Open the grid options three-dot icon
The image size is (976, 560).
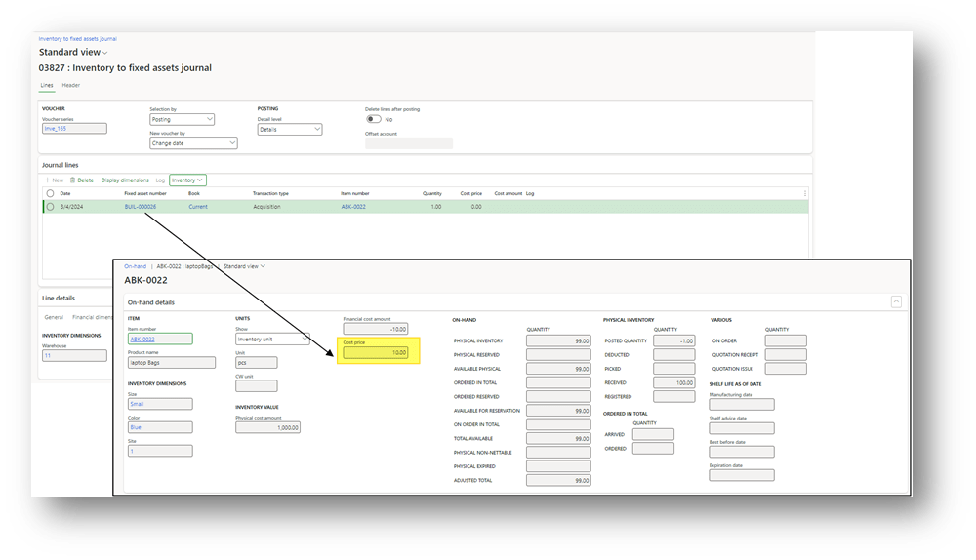coord(804,193)
